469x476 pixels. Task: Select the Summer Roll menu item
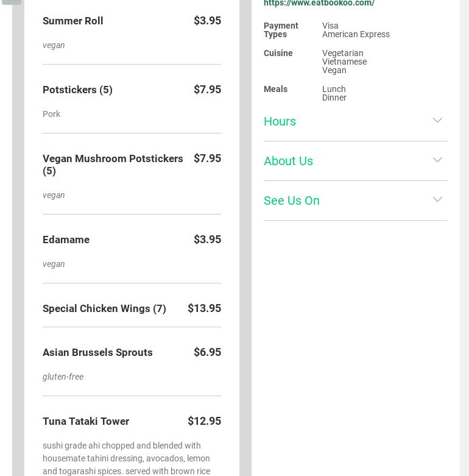[x=73, y=21]
